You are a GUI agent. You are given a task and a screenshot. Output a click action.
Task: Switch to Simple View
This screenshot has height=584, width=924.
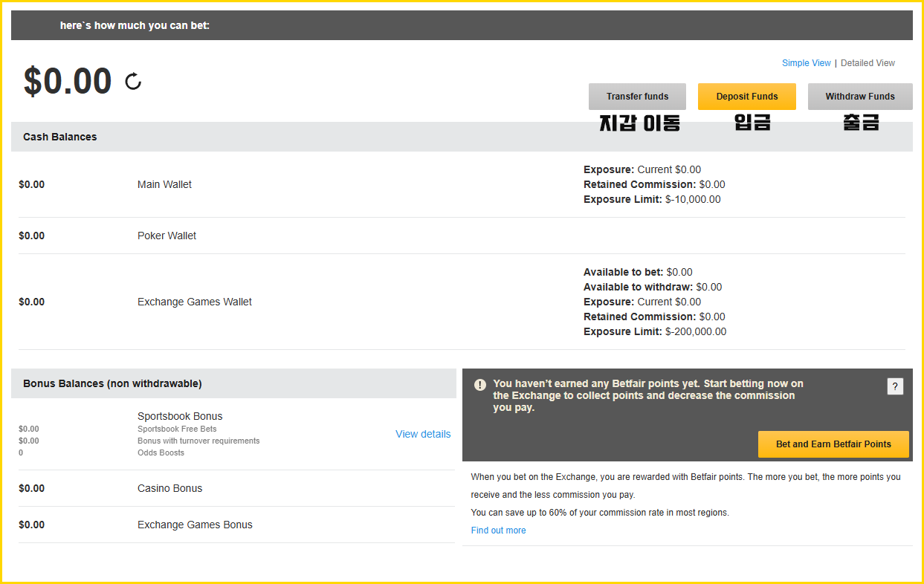806,63
